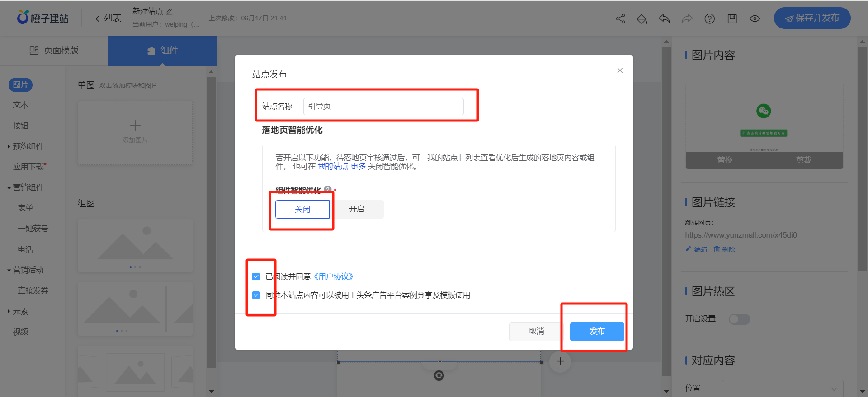Toggle the 图片热区 开启设置 switch

coord(740,319)
